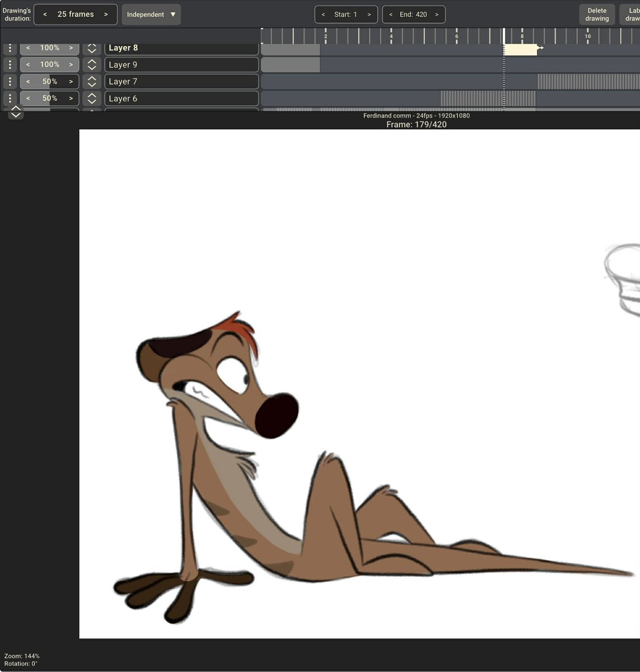The image size is (640, 672).
Task: Select the Layer 7 name field
Action: [181, 81]
